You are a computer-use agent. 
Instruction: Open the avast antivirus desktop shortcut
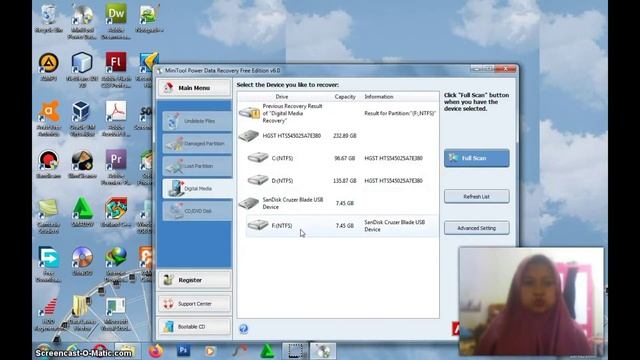click(49, 118)
